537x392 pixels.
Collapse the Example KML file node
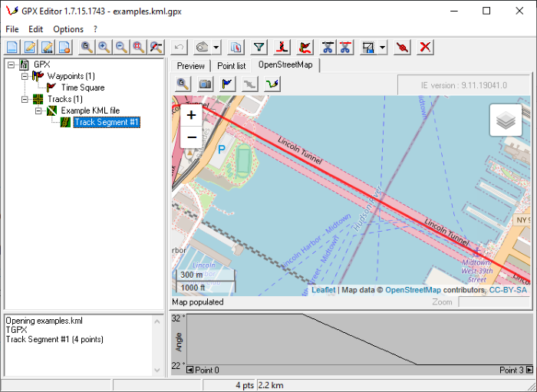click(x=38, y=110)
